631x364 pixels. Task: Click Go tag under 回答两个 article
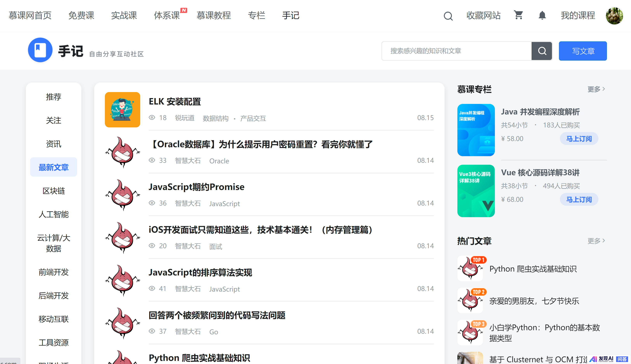tap(214, 332)
